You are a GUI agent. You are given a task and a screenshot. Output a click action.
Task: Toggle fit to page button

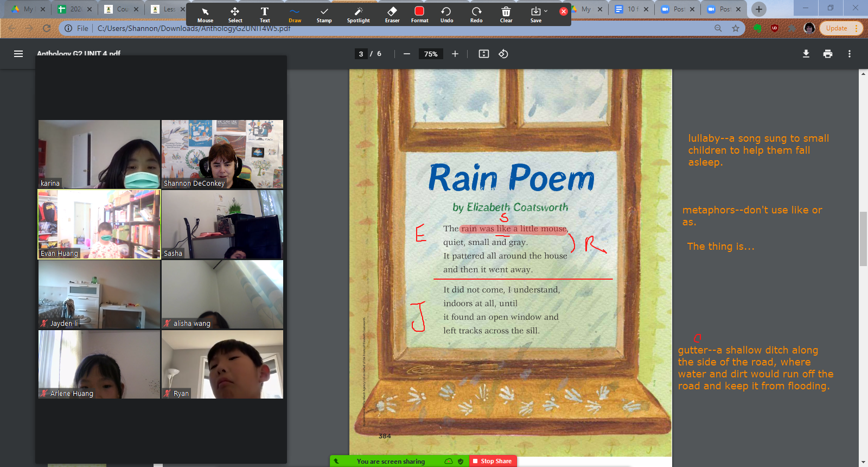coord(484,54)
